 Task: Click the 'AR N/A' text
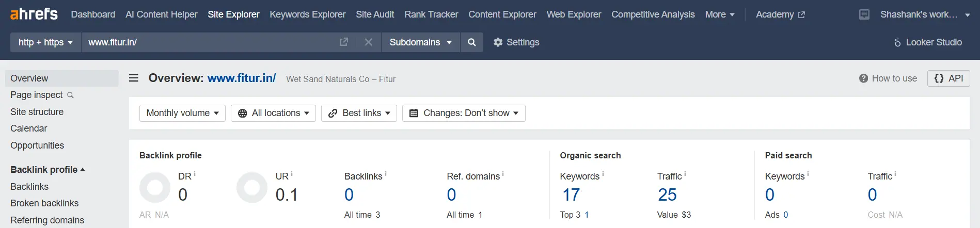pos(154,215)
